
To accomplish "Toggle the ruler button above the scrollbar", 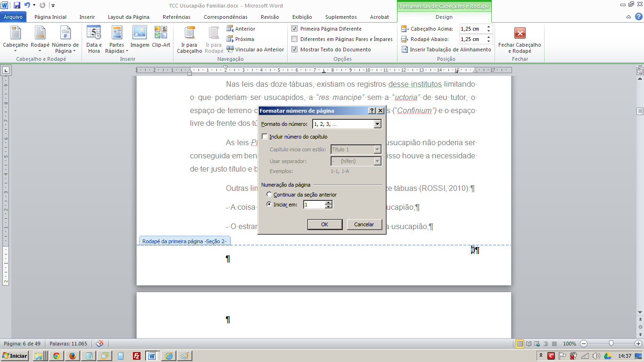I will (x=640, y=71).
